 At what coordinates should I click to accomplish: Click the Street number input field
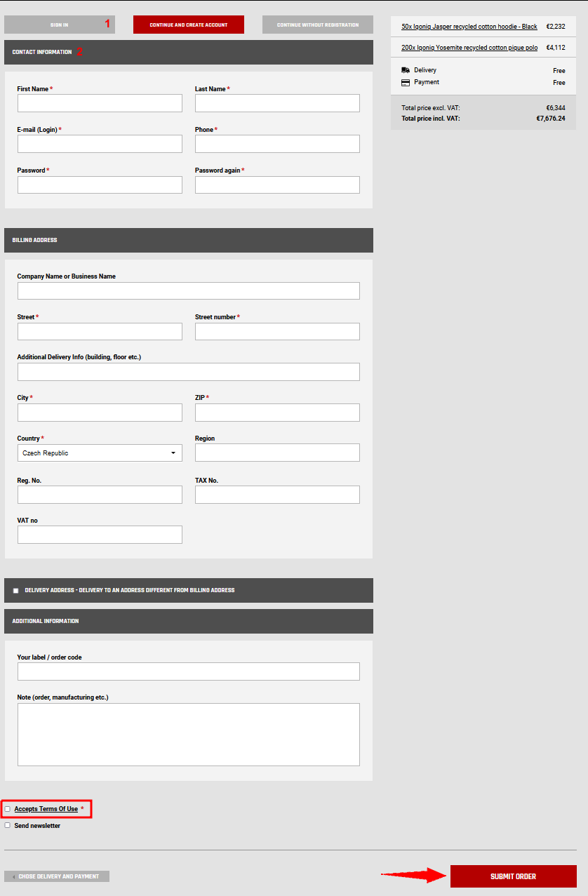click(x=277, y=331)
